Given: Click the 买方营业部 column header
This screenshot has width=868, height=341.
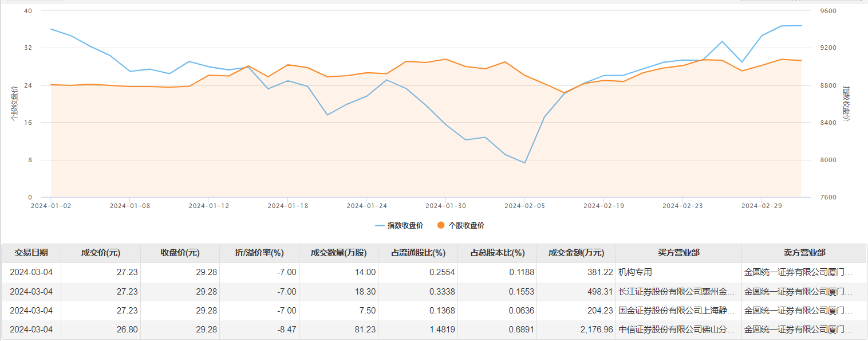Looking at the screenshot, I should (x=678, y=253).
